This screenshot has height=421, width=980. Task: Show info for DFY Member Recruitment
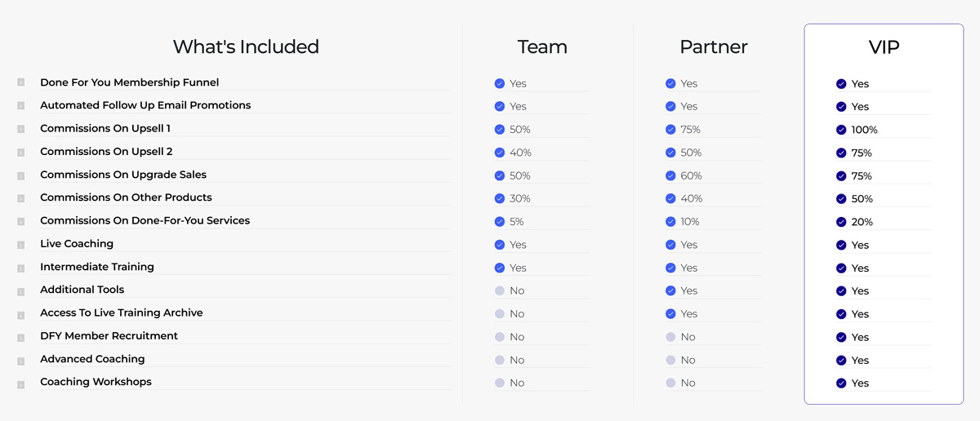pos(21,336)
